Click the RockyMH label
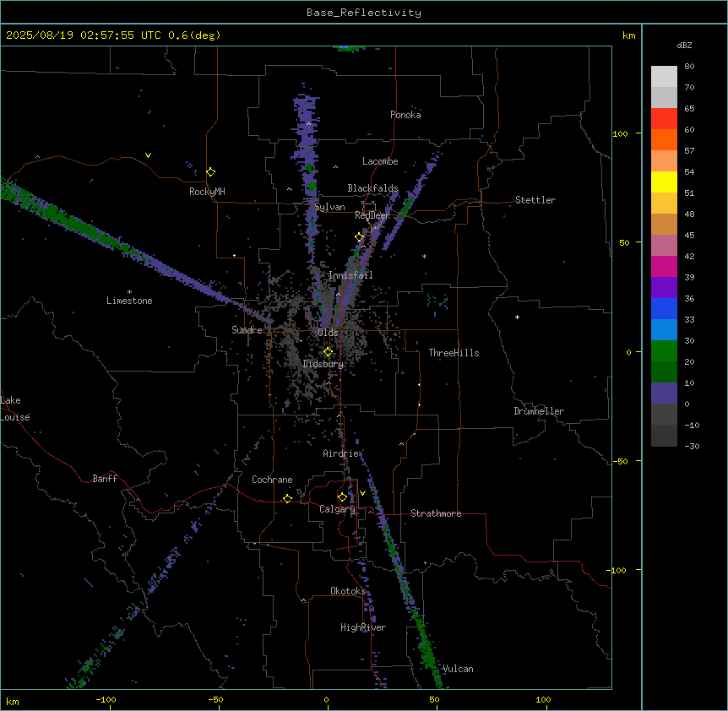This screenshot has height=711, width=728. (207, 192)
